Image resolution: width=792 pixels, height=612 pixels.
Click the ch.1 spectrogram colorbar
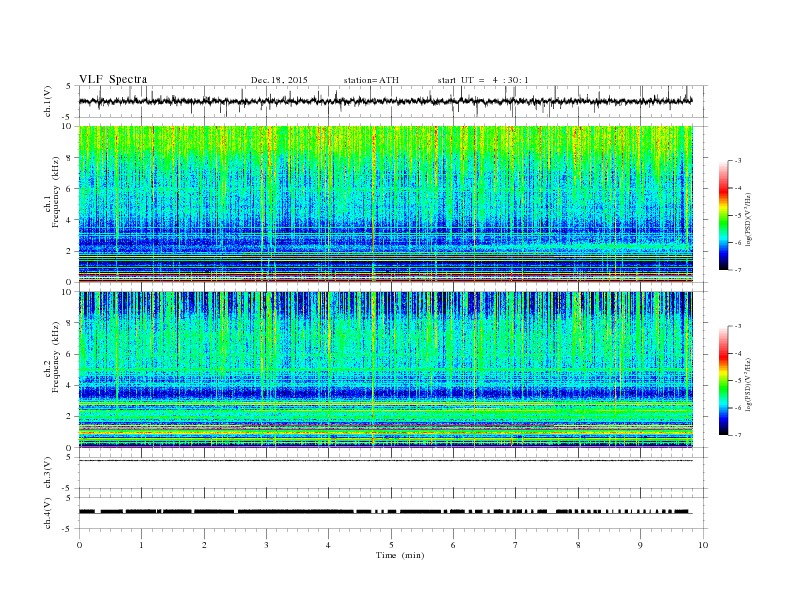coord(724,215)
